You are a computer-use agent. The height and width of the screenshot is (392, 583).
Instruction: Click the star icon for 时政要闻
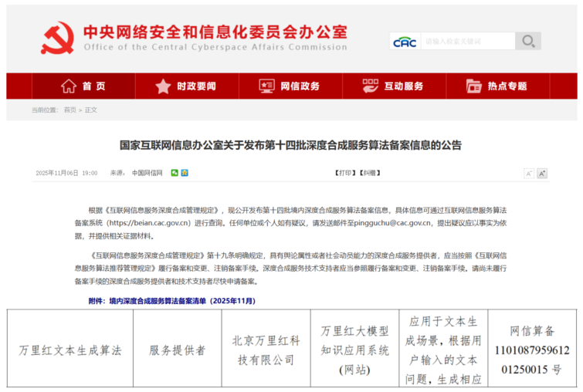[x=163, y=86]
